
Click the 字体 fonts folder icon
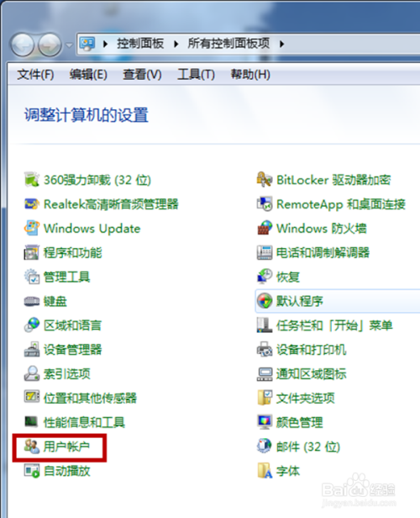[x=265, y=471]
